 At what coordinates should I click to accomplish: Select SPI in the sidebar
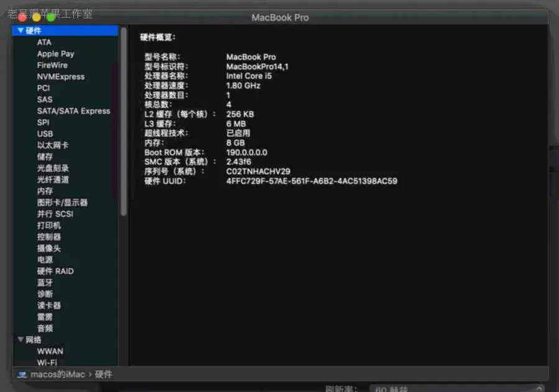tap(43, 122)
